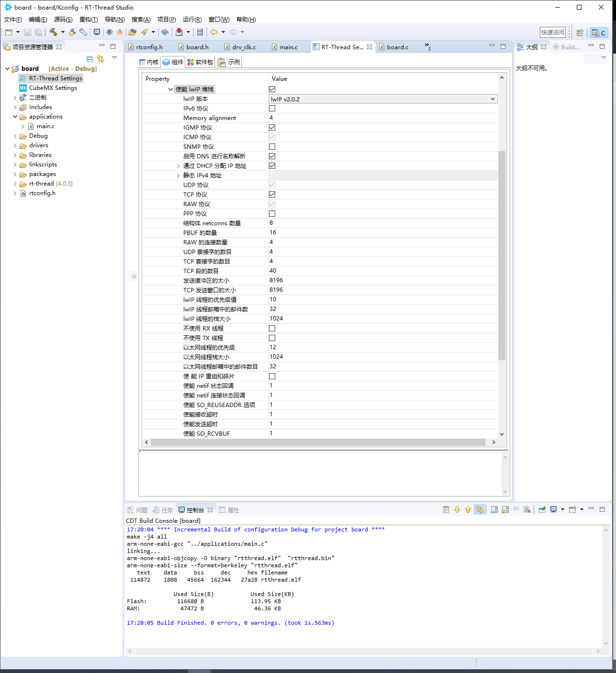Check the 不使用 RX 线程 checkbox
This screenshot has height=673, width=616.
pos(272,328)
